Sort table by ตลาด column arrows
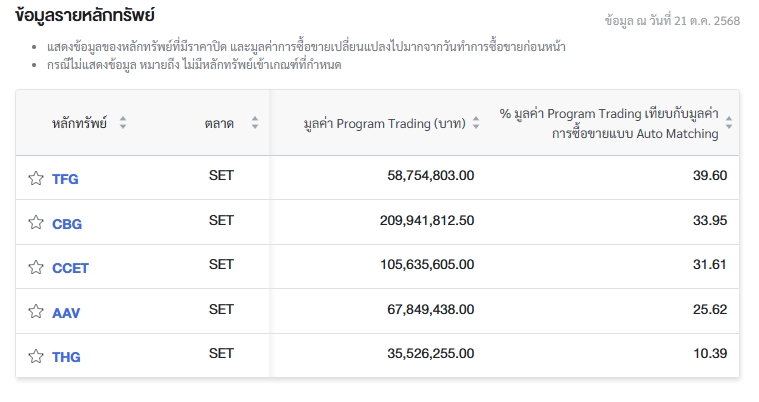This screenshot has width=759, height=402. [254, 124]
